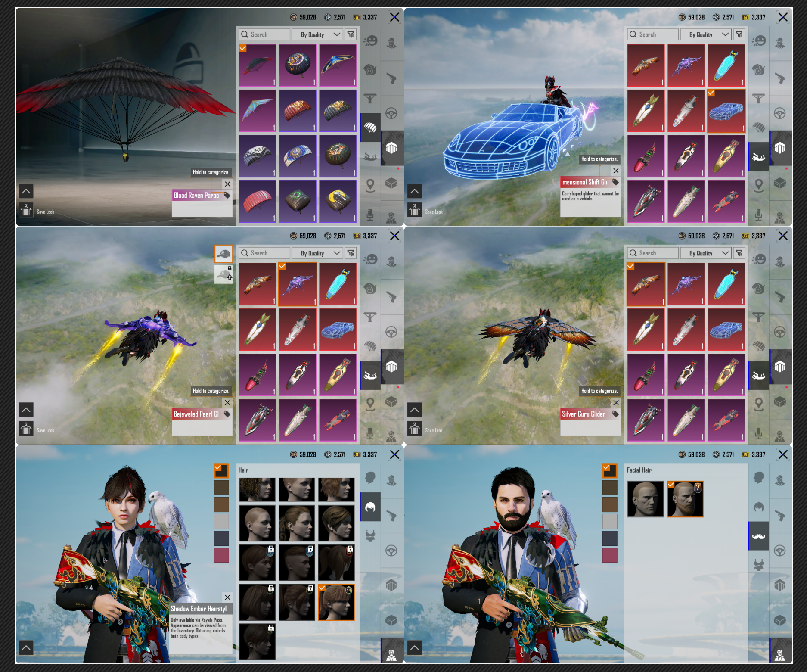Open the hexagon inventory tab in Facial Hair panel

tap(780, 585)
